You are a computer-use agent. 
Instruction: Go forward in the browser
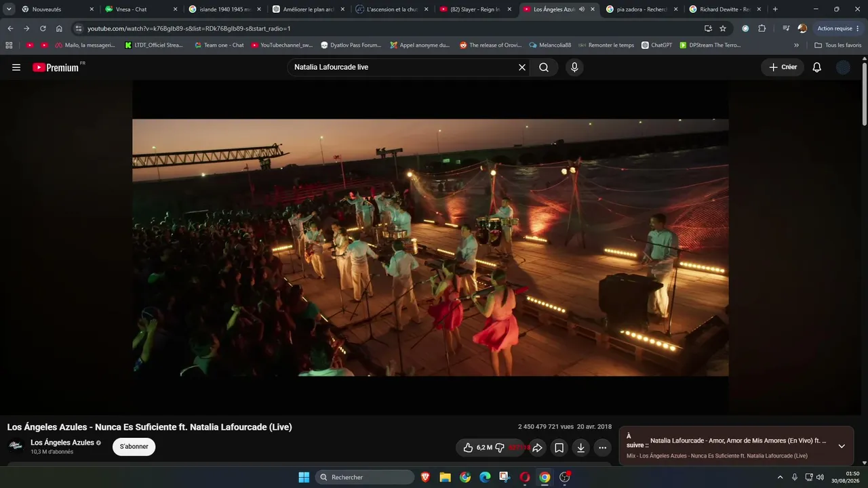26,28
